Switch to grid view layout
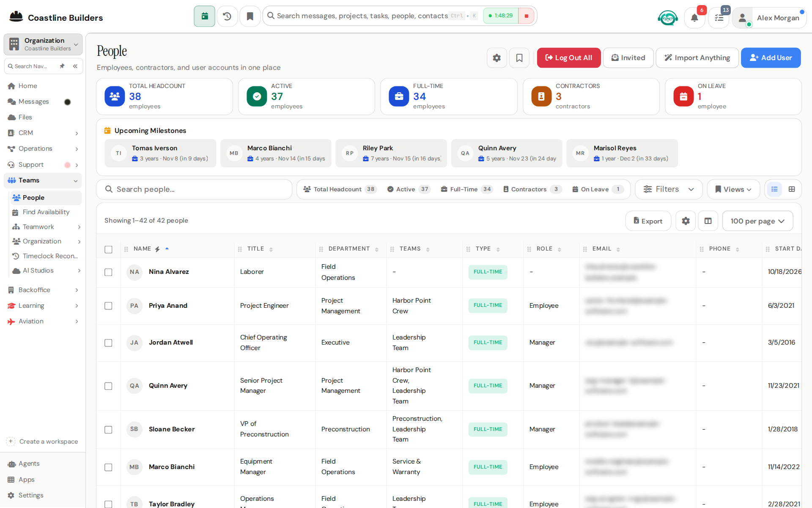The image size is (812, 508). coord(792,189)
